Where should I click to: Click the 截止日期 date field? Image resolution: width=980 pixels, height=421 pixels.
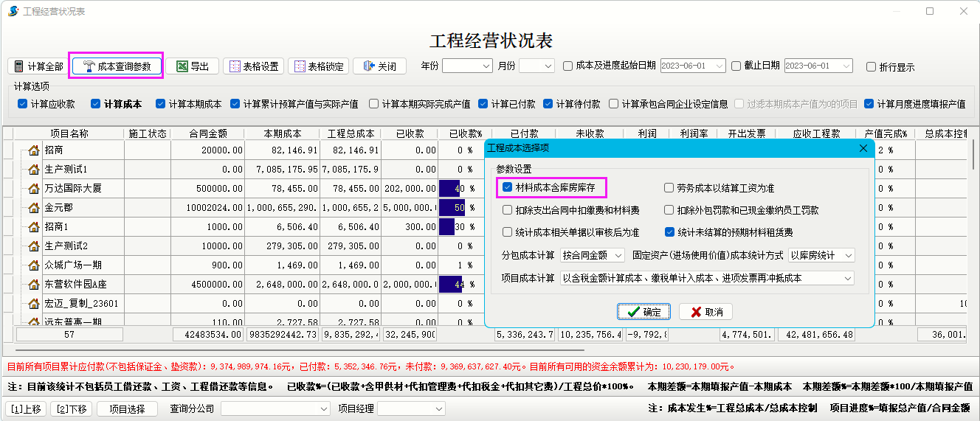[817, 66]
